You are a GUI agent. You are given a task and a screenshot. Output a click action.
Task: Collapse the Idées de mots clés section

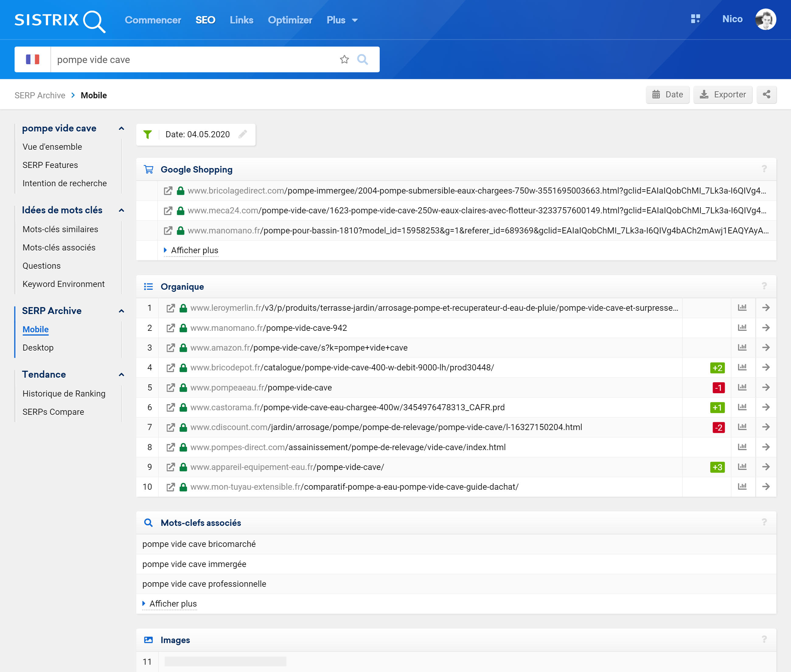click(x=121, y=210)
